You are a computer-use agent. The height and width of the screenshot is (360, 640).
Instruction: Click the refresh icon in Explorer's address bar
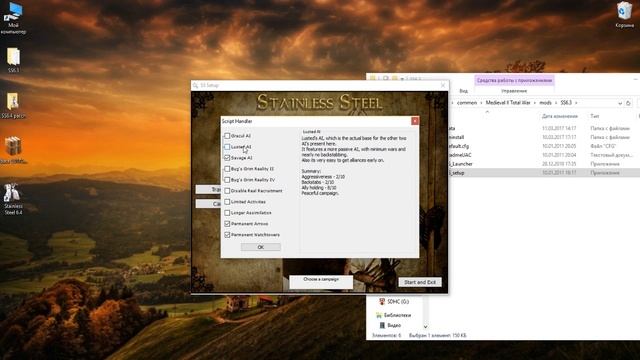pos(628,103)
